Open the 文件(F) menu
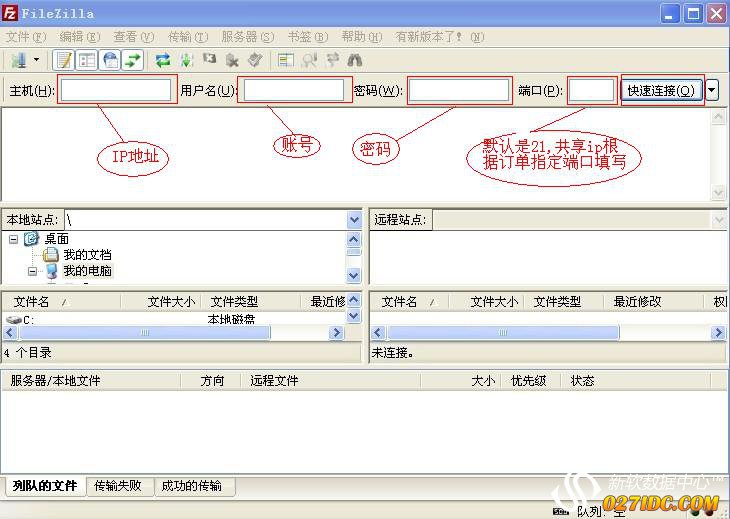Image resolution: width=730 pixels, height=519 pixels. (x=26, y=37)
